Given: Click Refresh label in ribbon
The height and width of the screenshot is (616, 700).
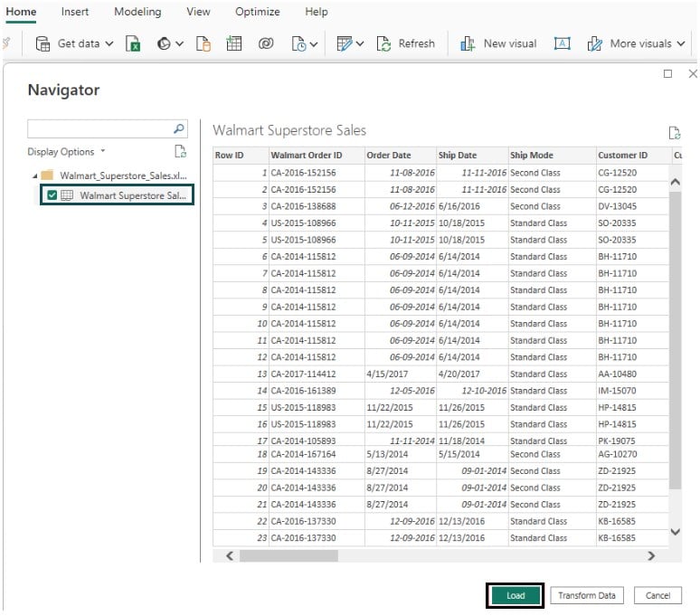Looking at the screenshot, I should [x=417, y=43].
